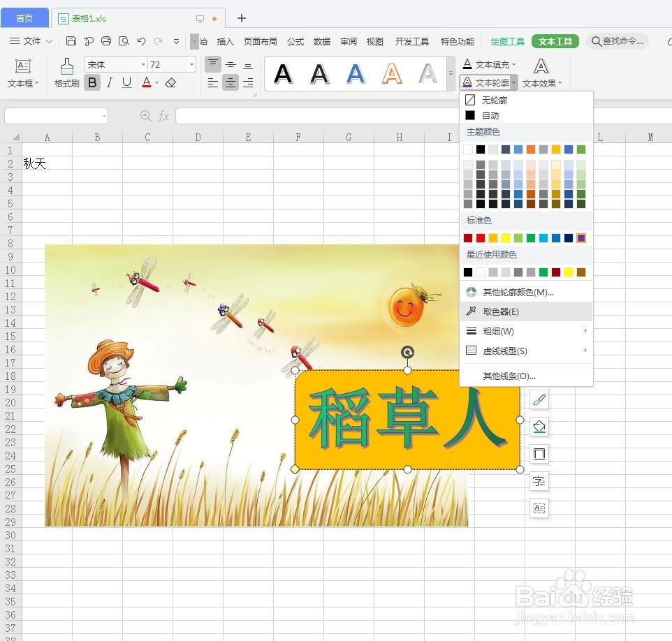This screenshot has height=641, width=672.
Task: Apply the orange outlined WordArt style A
Action: pyautogui.click(x=392, y=74)
